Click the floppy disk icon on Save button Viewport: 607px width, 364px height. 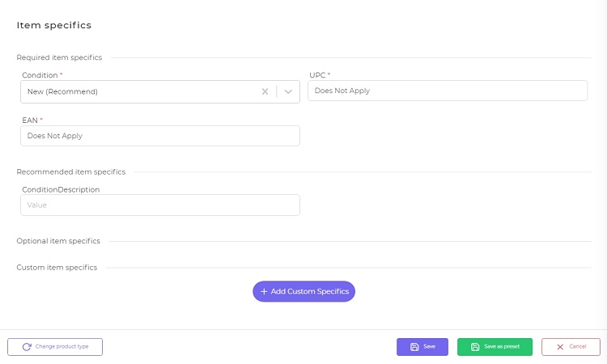pos(414,347)
